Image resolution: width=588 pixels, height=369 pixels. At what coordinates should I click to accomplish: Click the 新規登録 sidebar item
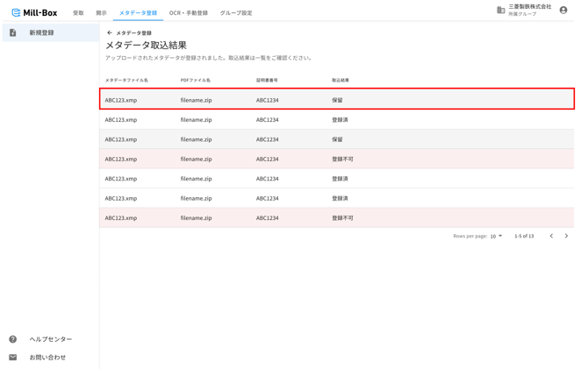coord(51,32)
